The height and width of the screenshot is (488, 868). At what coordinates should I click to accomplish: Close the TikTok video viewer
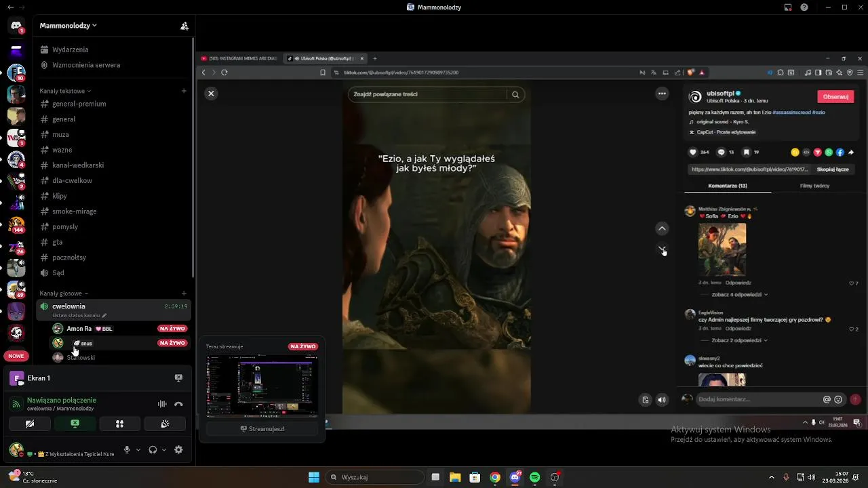pyautogui.click(x=211, y=94)
